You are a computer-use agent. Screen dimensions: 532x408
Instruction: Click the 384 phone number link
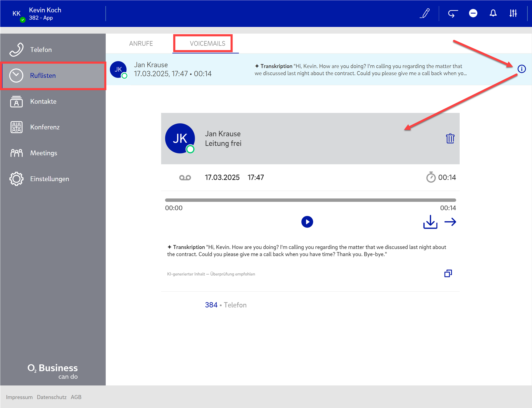[211, 305]
